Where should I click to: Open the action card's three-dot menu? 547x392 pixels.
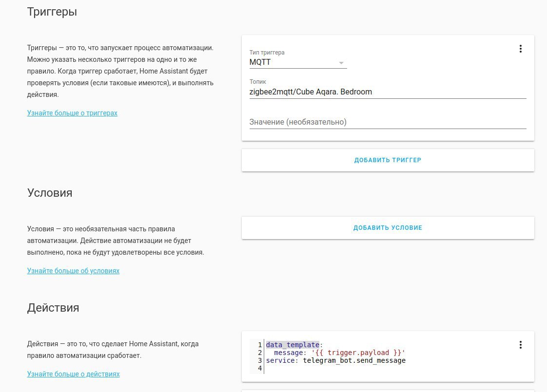click(520, 345)
